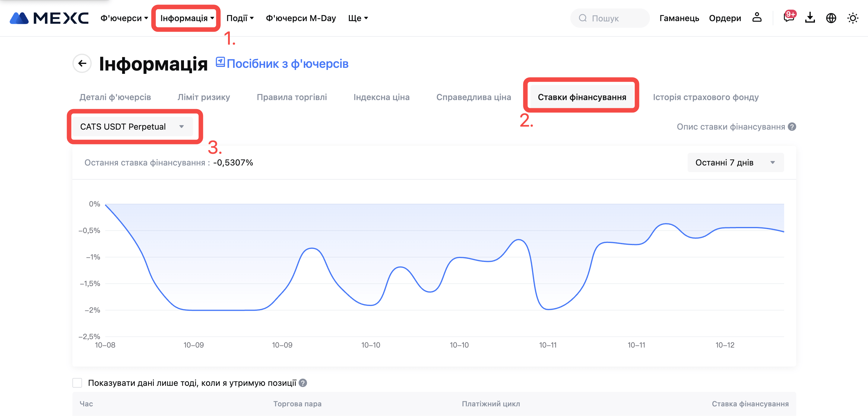The image size is (868, 419).
Task: Click funding rate description help icon
Action: coord(792,127)
